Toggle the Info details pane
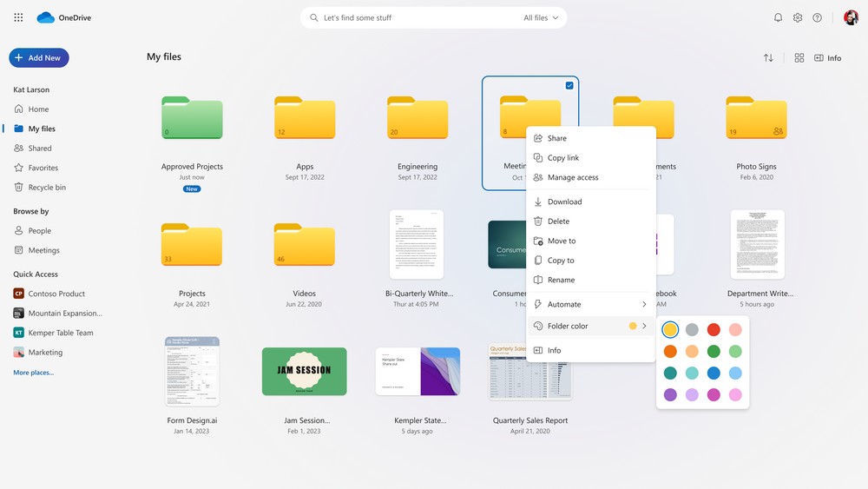The width and height of the screenshot is (868, 489). [827, 58]
